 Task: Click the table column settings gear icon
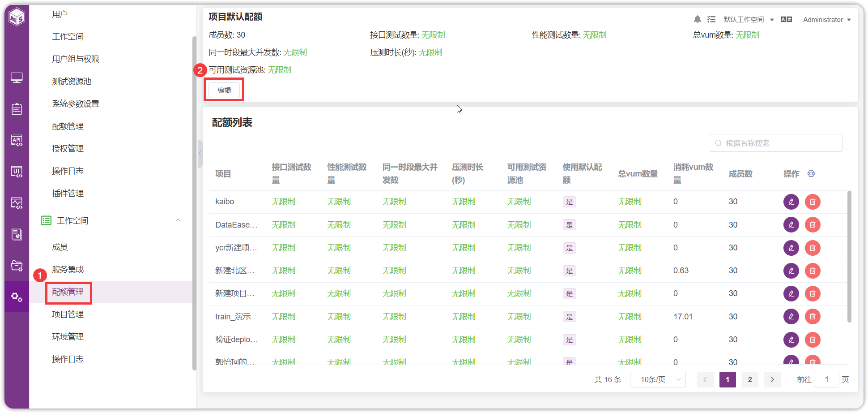pos(811,173)
